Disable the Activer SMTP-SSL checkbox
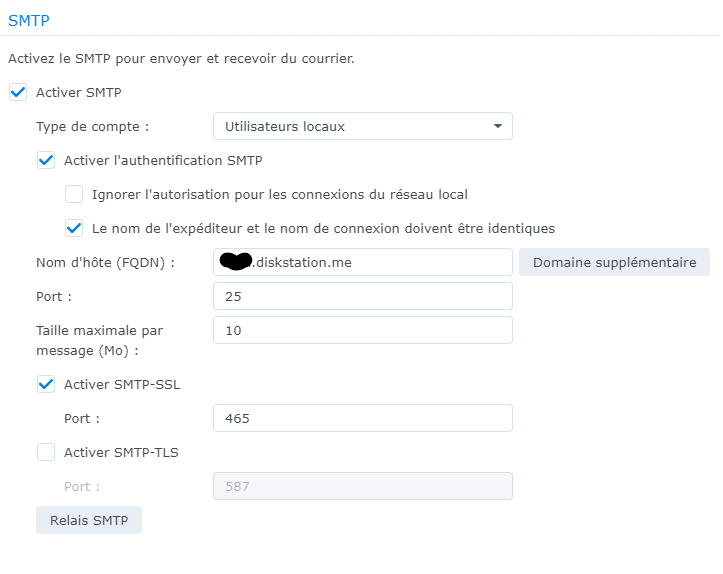This screenshot has height=574, width=723. point(45,384)
